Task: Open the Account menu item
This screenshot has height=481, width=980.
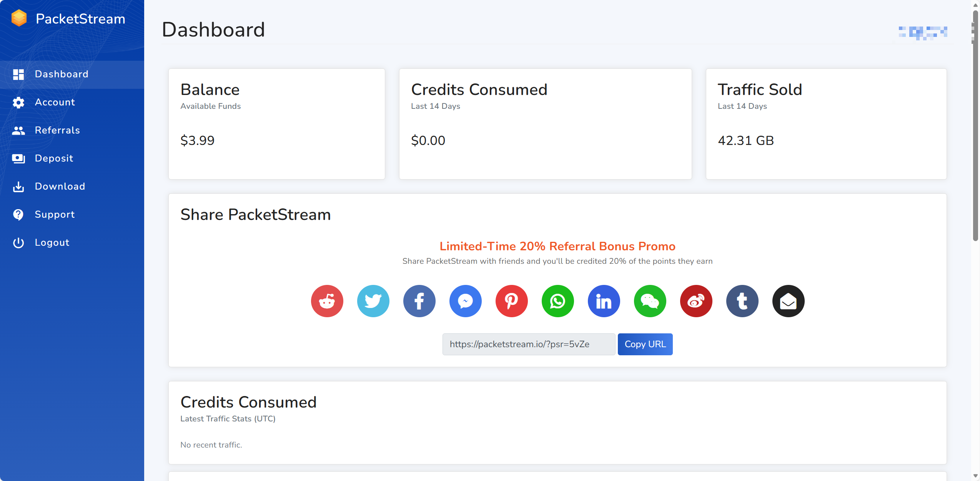Action: click(55, 102)
